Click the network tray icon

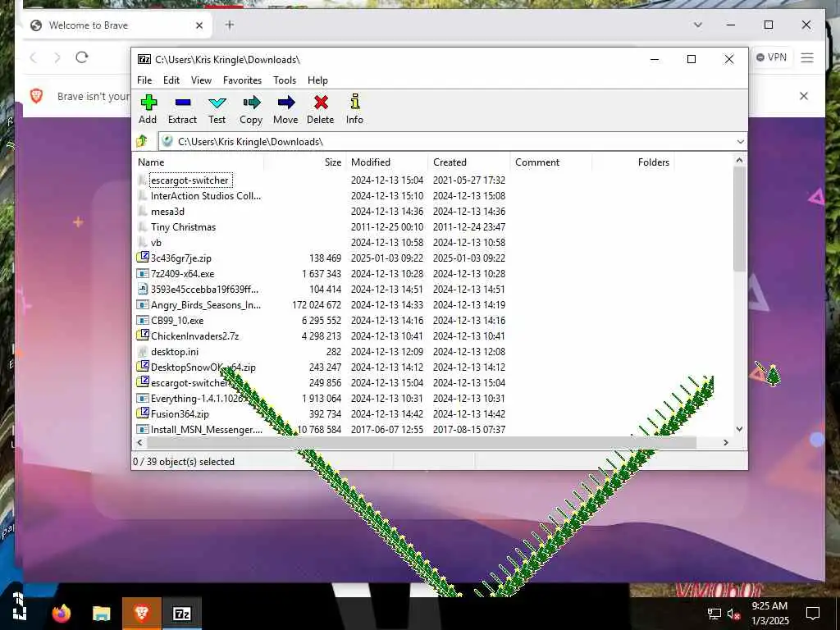[x=714, y=614]
